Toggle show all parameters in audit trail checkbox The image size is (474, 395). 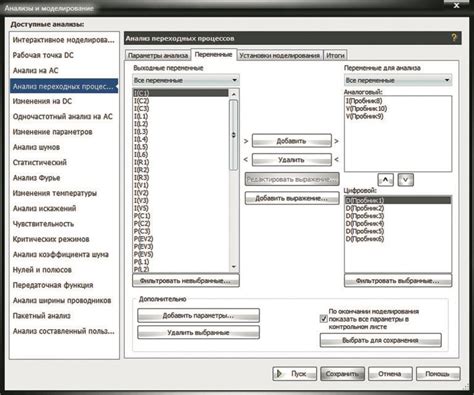(323, 319)
